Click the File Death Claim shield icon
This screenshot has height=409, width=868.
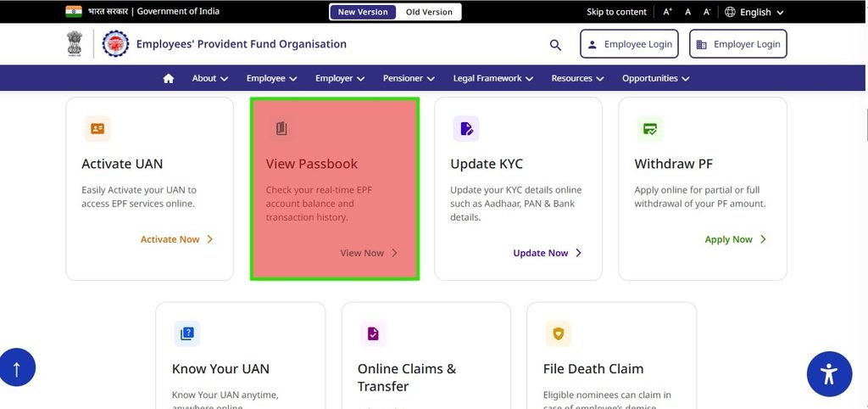[558, 333]
